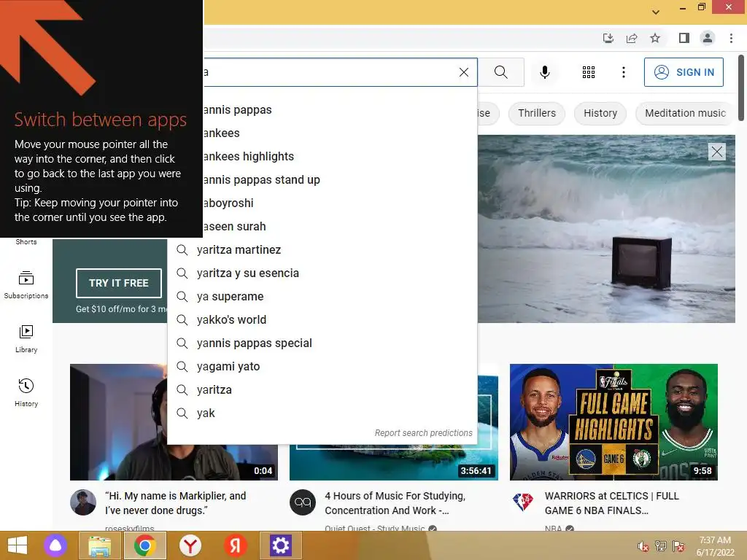The height and width of the screenshot is (560, 747).
Task: Select the History filter chip
Action: [x=600, y=113]
